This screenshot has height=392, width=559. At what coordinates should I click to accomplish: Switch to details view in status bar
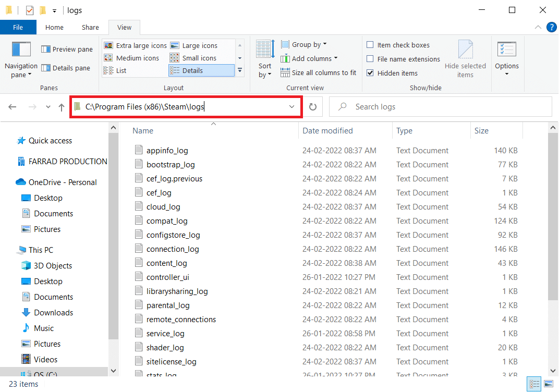[x=534, y=384]
